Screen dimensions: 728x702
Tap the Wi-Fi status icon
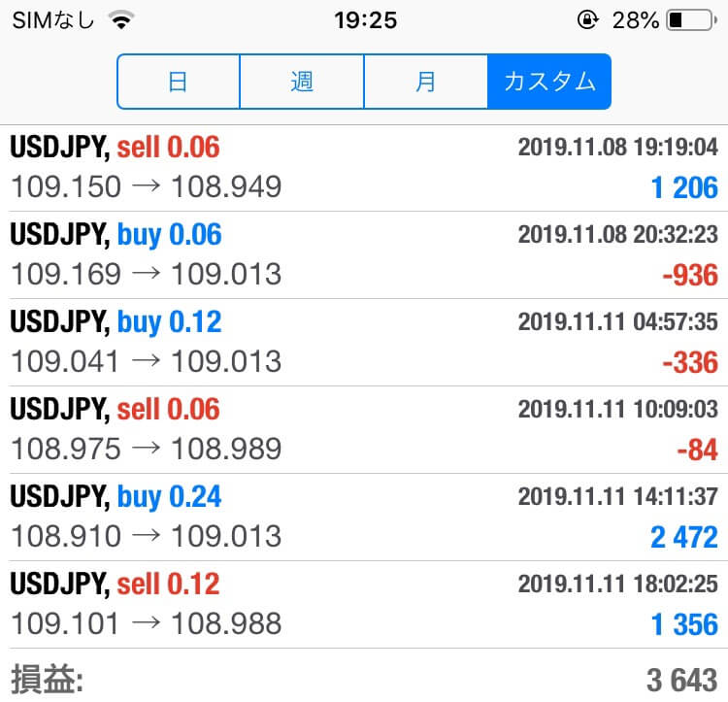coord(121,19)
